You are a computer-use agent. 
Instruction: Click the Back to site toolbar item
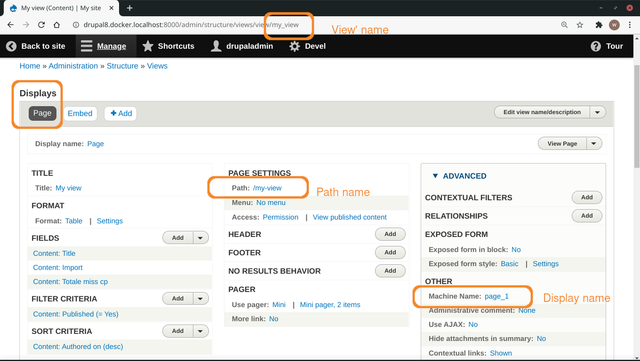pos(36,46)
